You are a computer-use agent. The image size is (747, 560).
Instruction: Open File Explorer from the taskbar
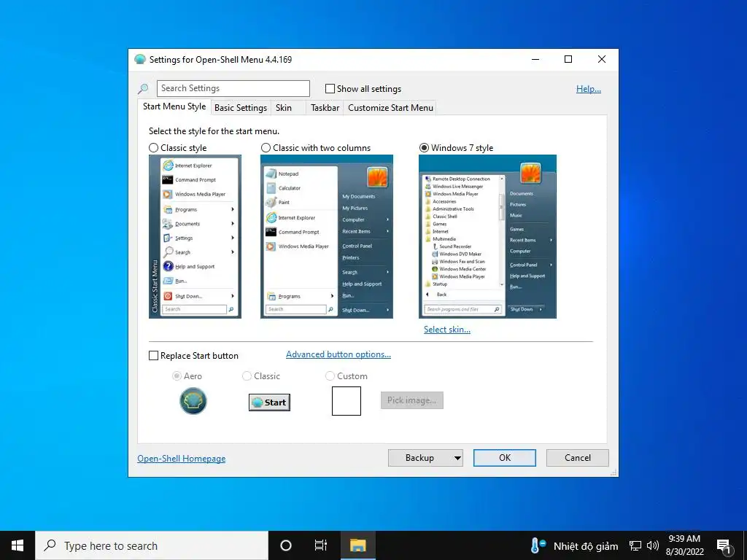click(x=357, y=545)
